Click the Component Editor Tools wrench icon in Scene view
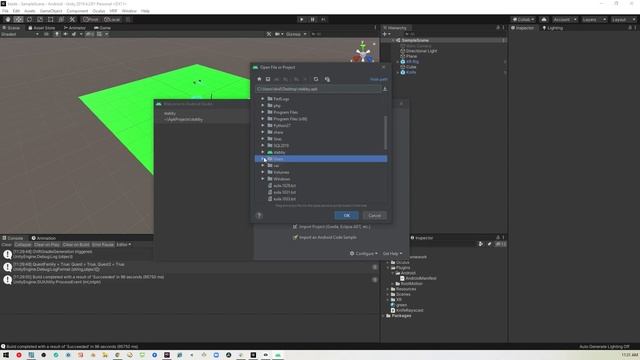Viewport: 640px width, 360px height. point(269,34)
